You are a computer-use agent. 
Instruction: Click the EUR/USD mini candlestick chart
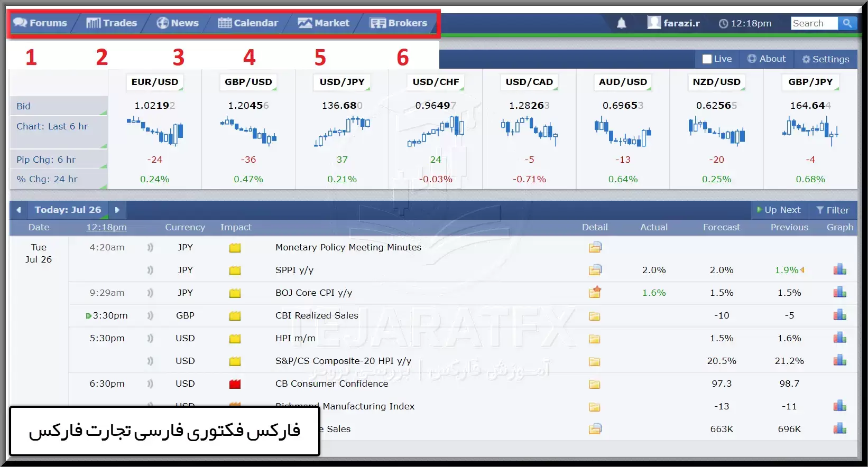[155, 132]
